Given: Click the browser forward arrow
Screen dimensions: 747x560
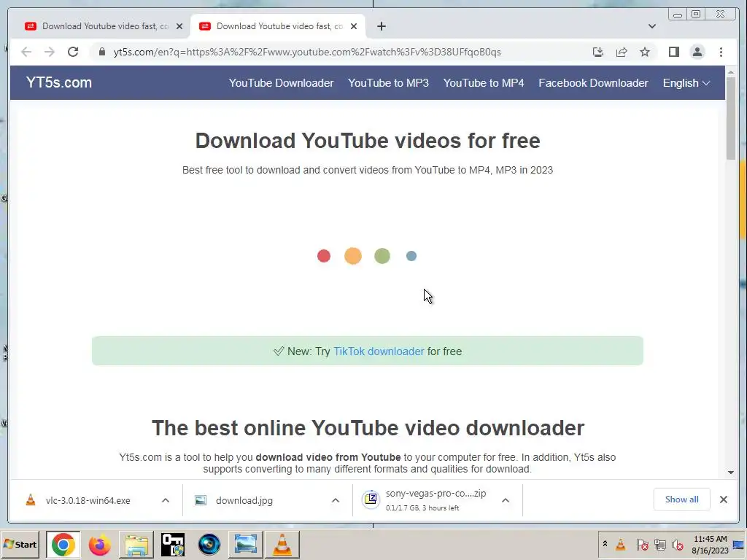Looking at the screenshot, I should (50, 52).
